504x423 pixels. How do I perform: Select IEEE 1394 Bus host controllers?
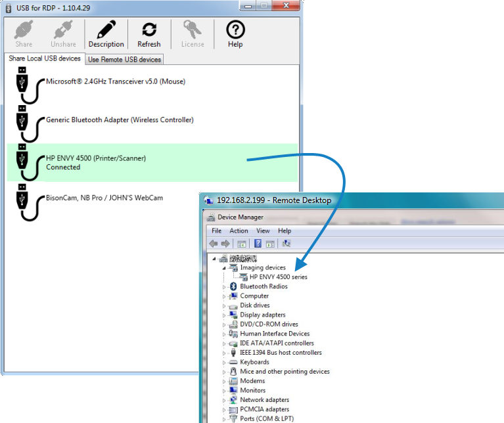click(281, 353)
